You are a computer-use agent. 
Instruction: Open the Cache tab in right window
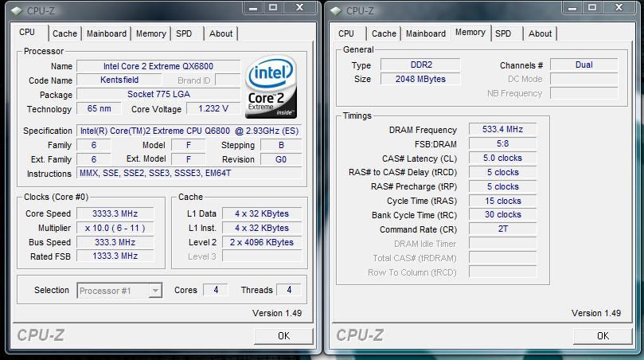click(384, 33)
